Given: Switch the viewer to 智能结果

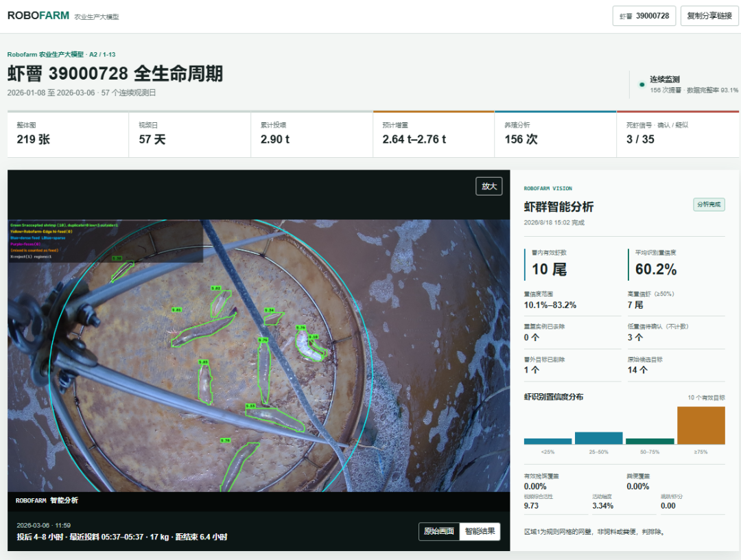Looking at the screenshot, I should click(x=480, y=531).
